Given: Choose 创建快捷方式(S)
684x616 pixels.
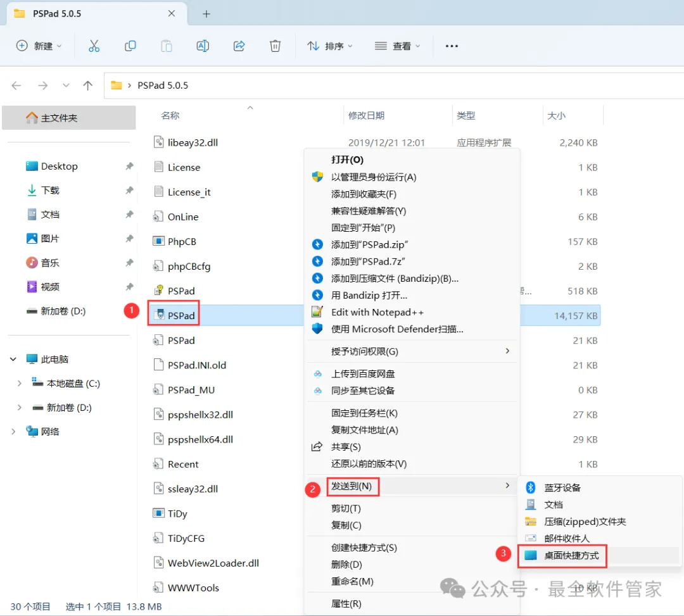Looking at the screenshot, I should [x=364, y=548].
